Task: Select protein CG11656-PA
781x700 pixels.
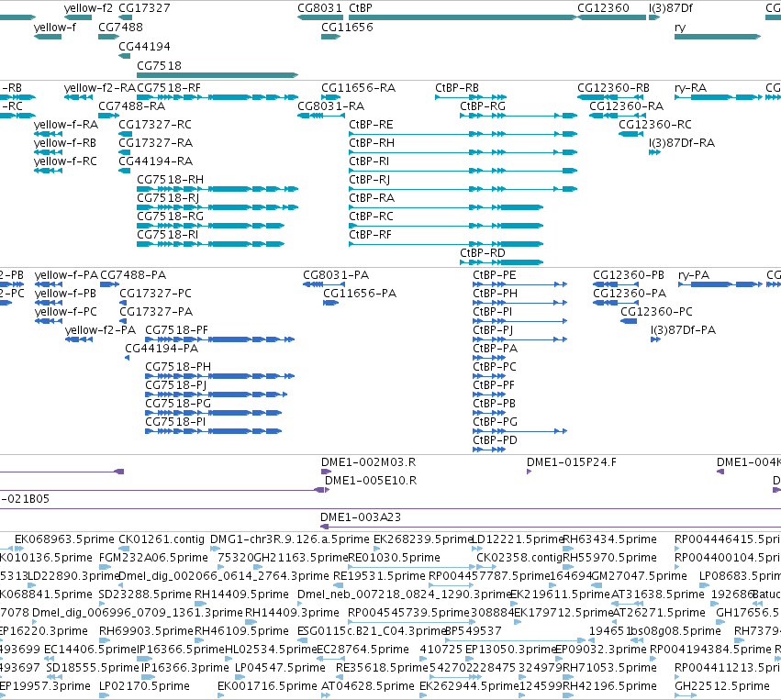Action: point(330,303)
